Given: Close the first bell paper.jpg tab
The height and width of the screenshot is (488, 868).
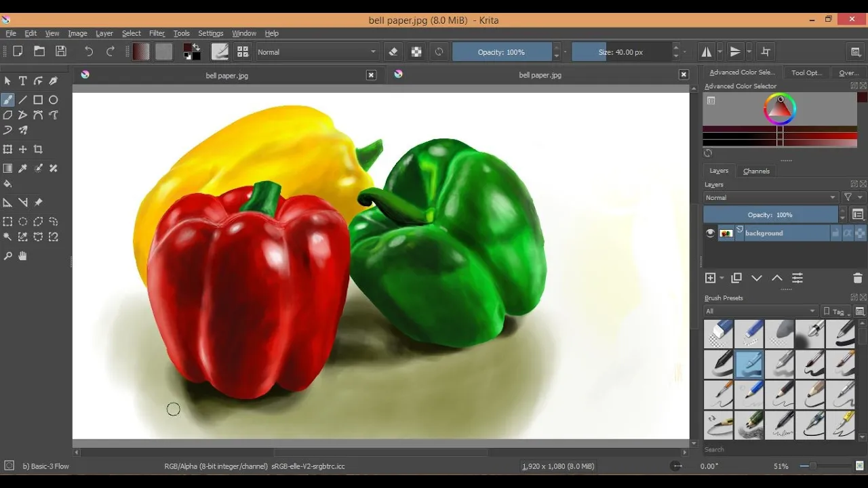Looking at the screenshot, I should click(x=371, y=75).
